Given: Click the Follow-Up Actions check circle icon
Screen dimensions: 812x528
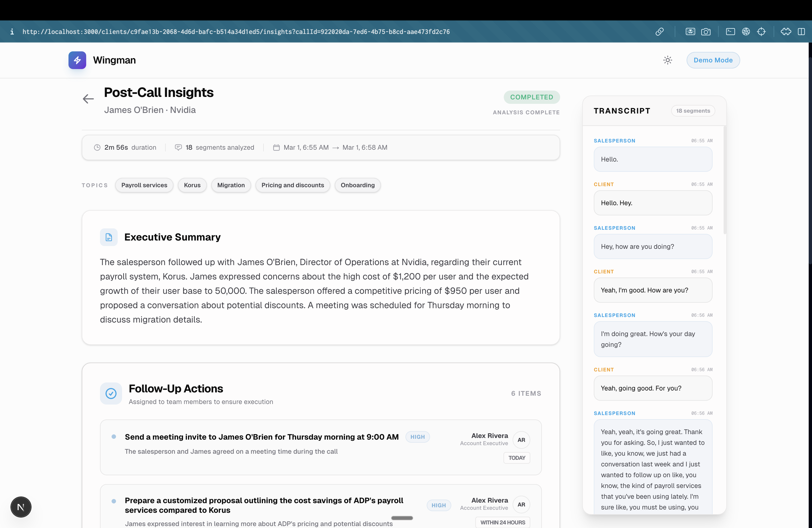Looking at the screenshot, I should [111, 393].
